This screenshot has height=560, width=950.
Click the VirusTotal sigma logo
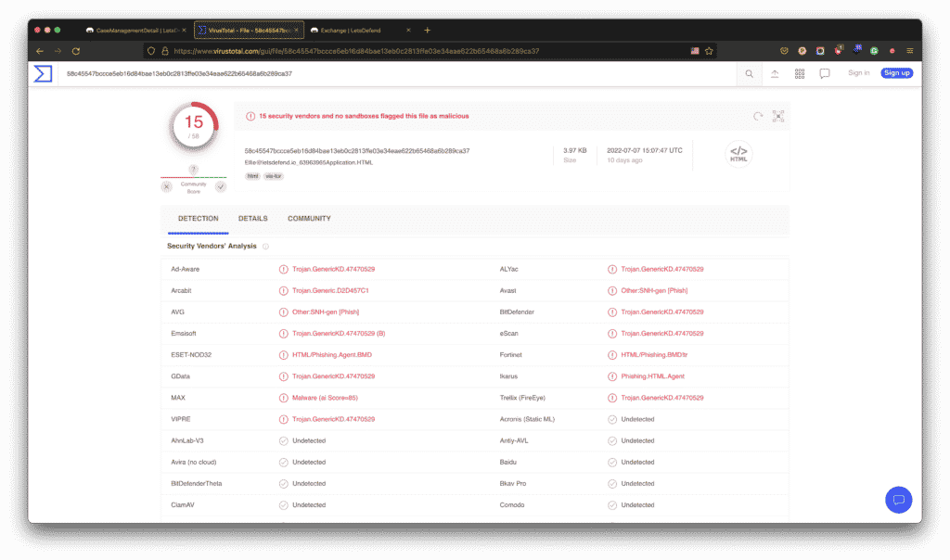click(43, 74)
